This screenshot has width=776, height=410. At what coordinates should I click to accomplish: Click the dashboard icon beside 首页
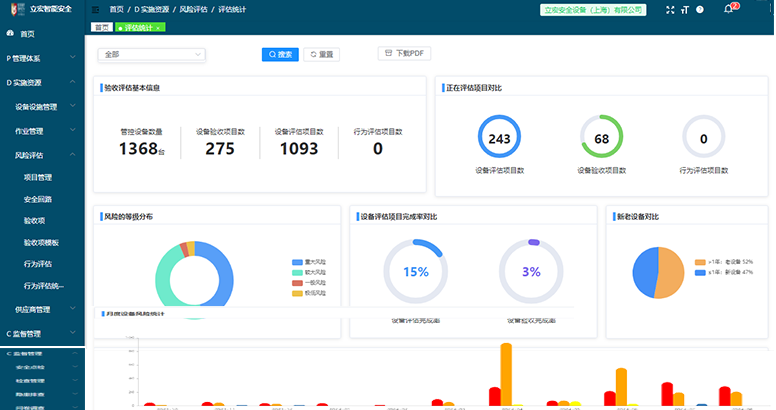[x=10, y=34]
